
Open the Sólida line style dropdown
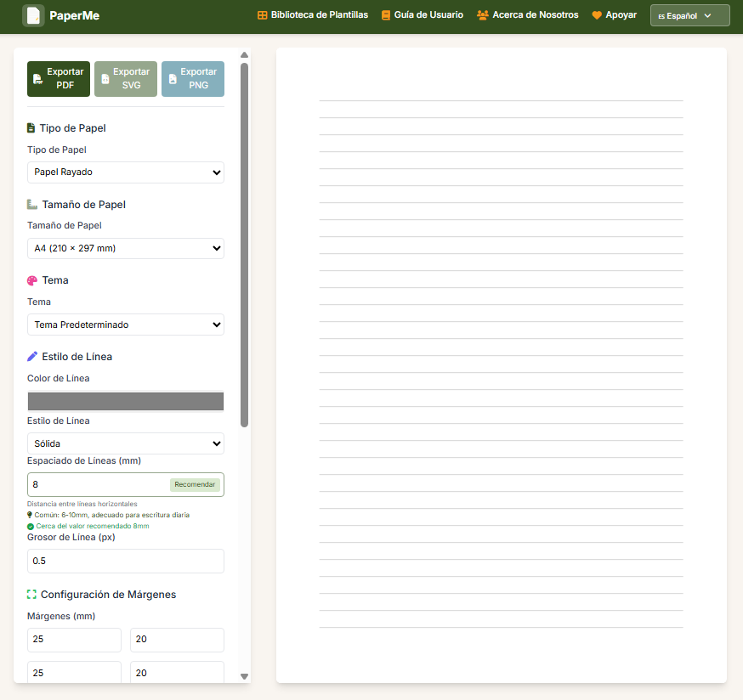click(125, 443)
